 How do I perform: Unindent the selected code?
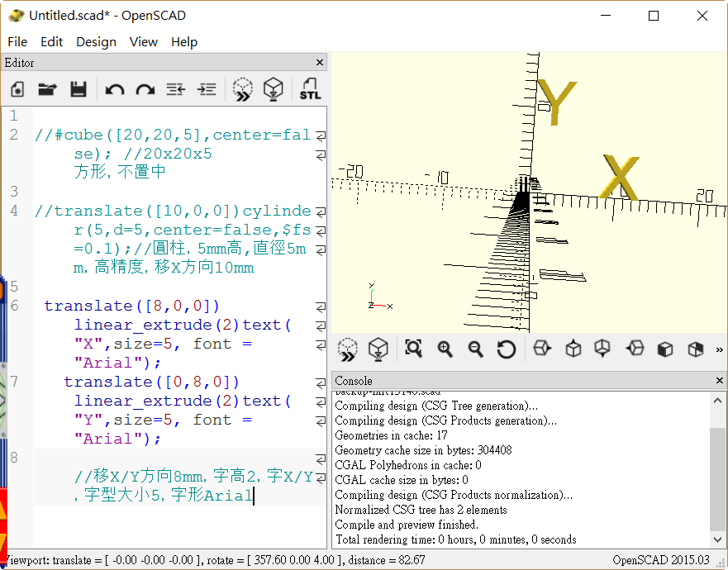coord(176,88)
